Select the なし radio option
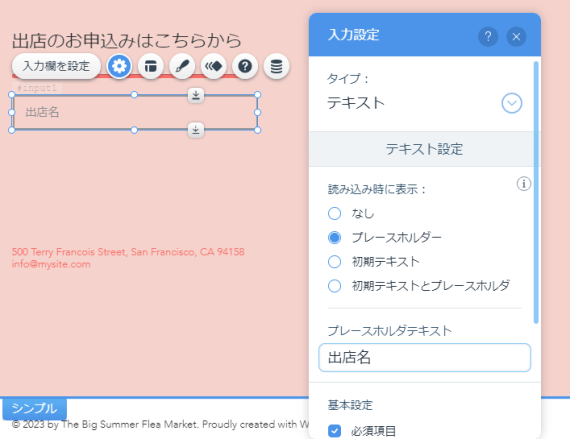 [x=334, y=213]
